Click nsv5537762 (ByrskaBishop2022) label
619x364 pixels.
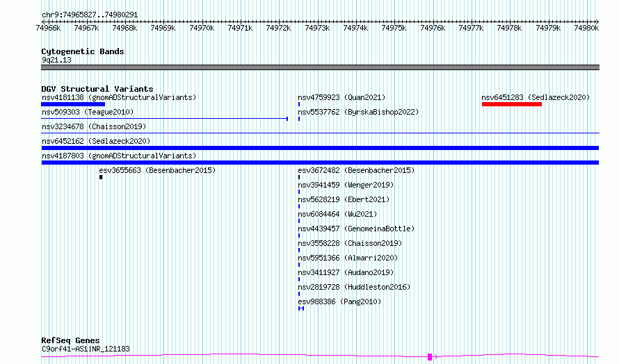(358, 112)
